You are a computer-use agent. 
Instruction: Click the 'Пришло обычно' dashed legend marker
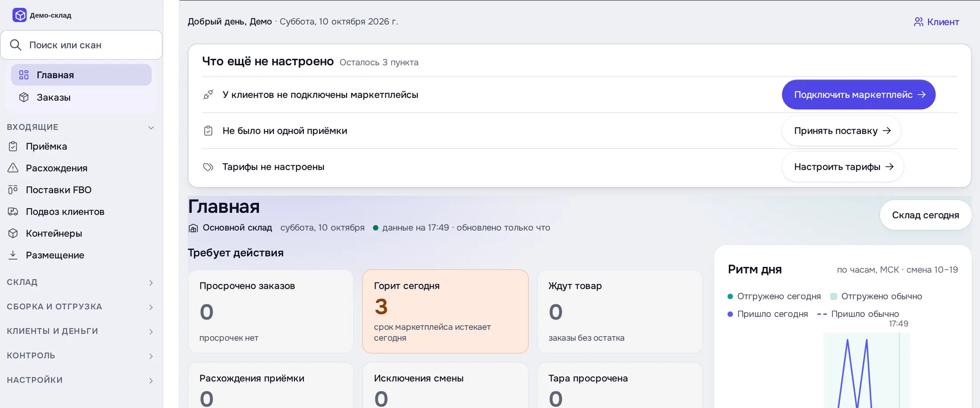822,314
